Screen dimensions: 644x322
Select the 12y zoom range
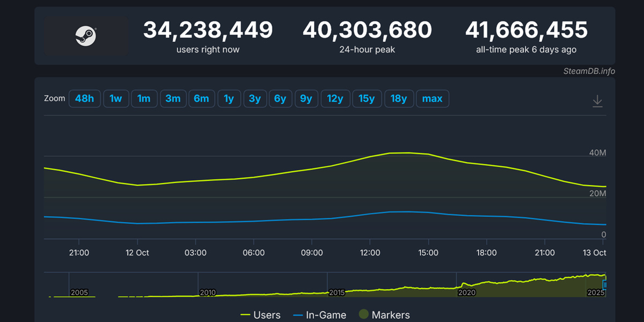335,98
